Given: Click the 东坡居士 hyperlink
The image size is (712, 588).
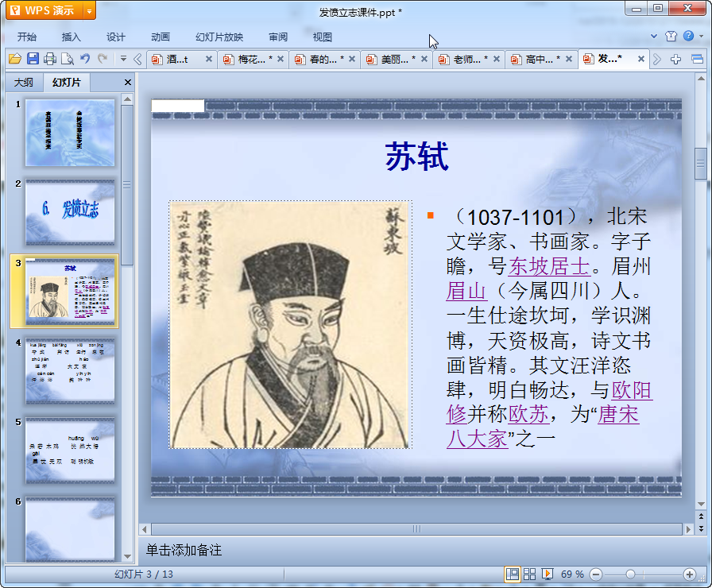Looking at the screenshot, I should point(549,266).
